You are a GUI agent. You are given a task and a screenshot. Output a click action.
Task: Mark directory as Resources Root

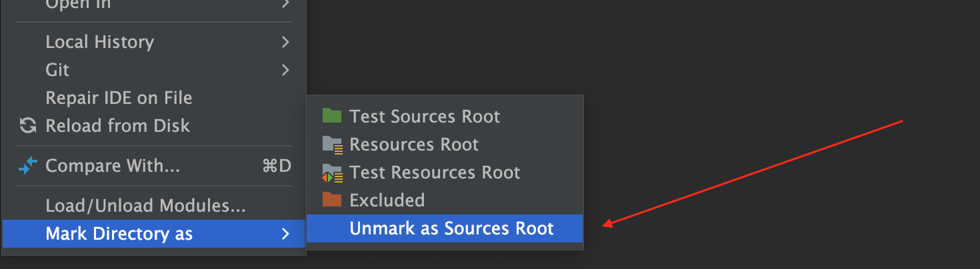click(414, 144)
